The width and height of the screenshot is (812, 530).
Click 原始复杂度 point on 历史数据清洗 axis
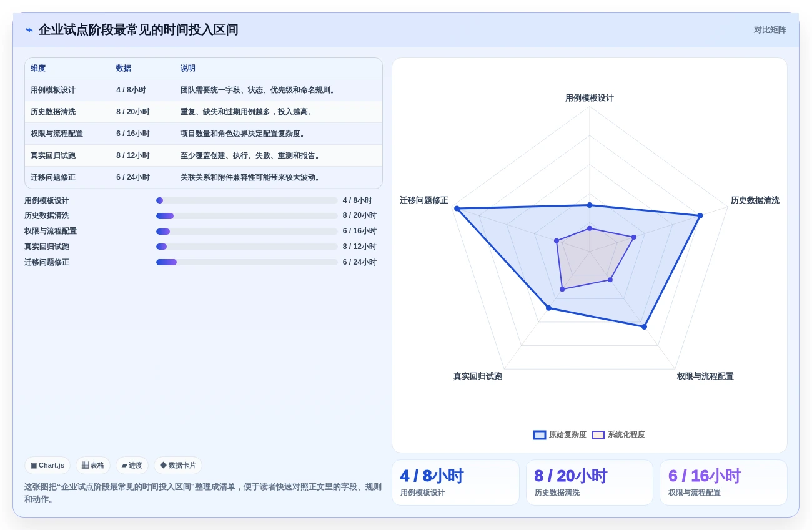point(700,215)
